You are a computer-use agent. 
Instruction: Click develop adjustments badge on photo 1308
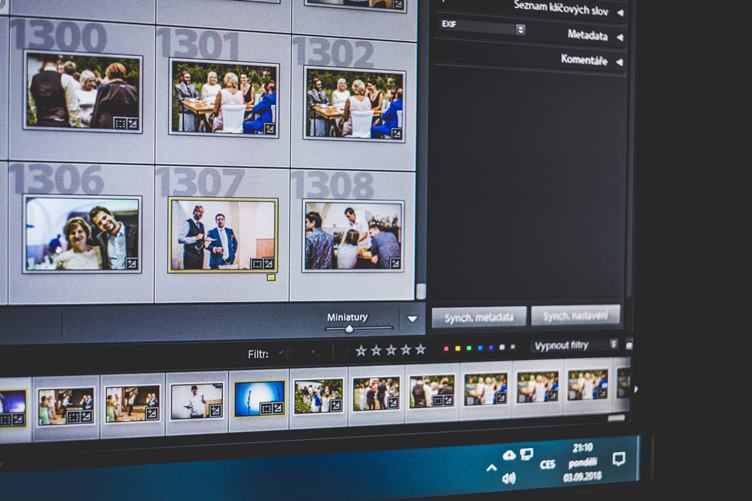tap(395, 263)
